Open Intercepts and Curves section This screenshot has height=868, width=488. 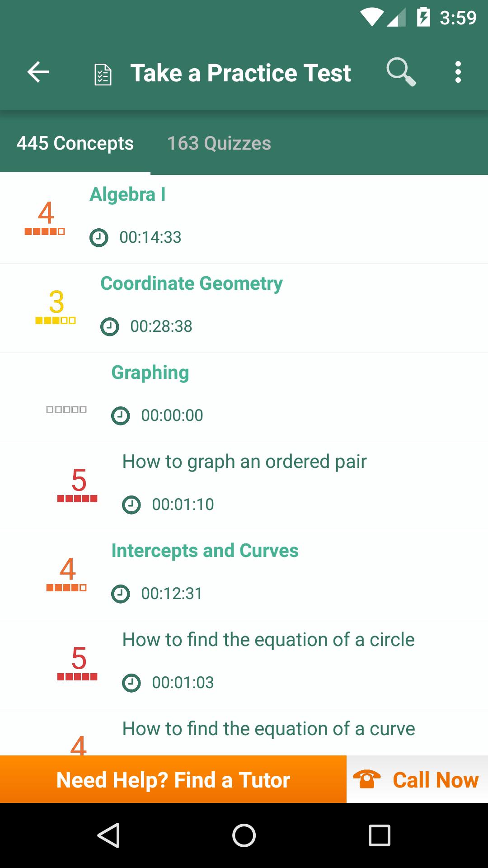click(x=244, y=576)
